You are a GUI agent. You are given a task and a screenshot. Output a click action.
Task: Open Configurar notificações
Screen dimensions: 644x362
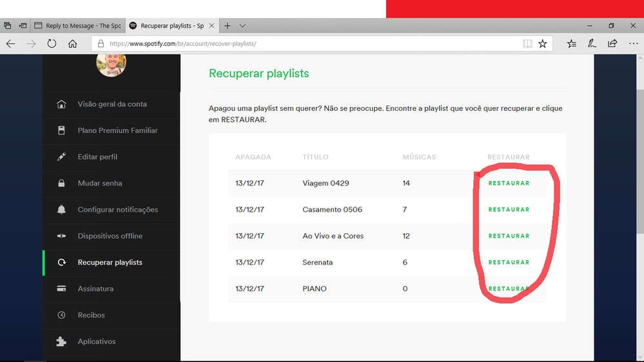click(x=118, y=209)
